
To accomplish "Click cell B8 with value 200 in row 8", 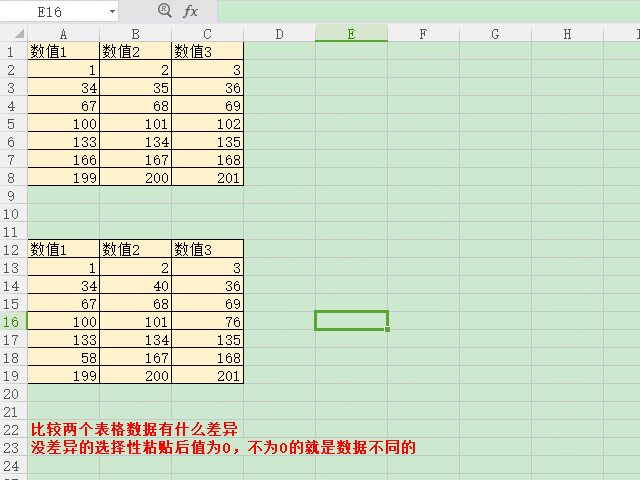I will click(136, 178).
